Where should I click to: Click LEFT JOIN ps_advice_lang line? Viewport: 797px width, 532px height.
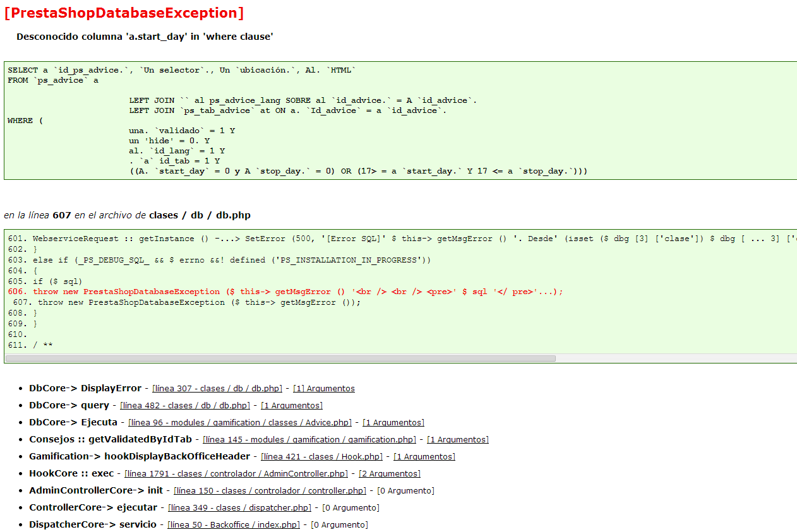coord(303,100)
